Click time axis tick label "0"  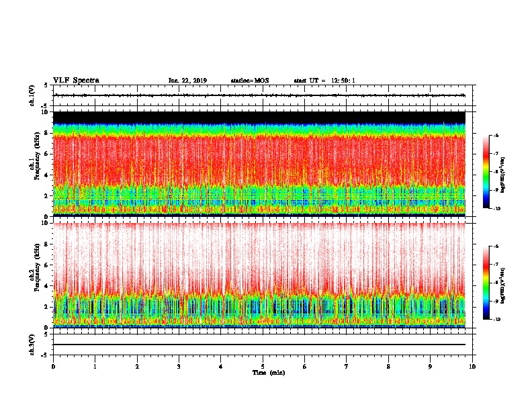[x=53, y=367]
